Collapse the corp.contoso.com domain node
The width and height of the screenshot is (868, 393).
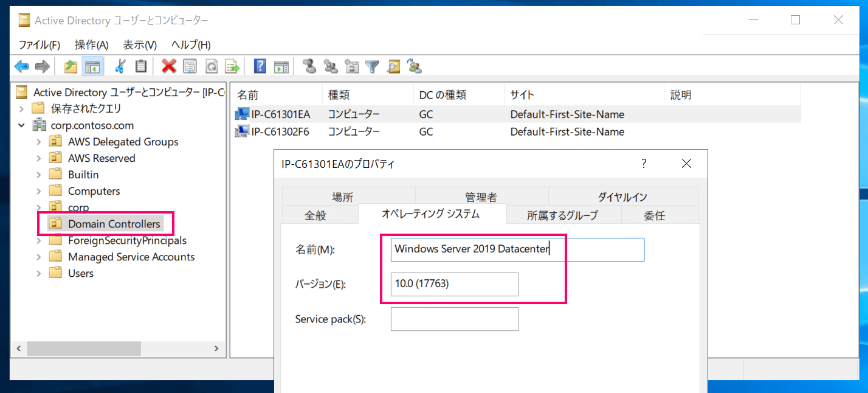click(x=22, y=125)
